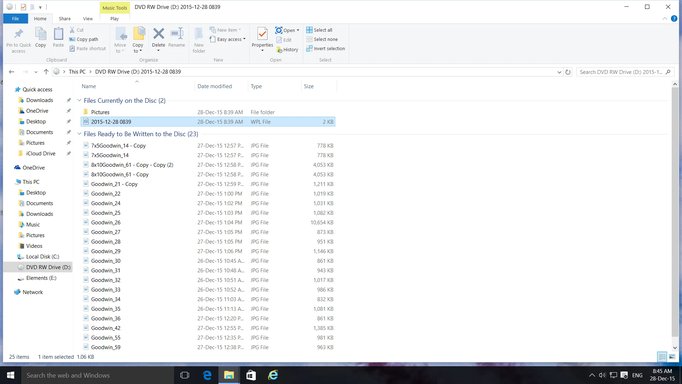Select Elements (E:) in navigation pane
This screenshot has width=682, height=384.
click(x=41, y=278)
